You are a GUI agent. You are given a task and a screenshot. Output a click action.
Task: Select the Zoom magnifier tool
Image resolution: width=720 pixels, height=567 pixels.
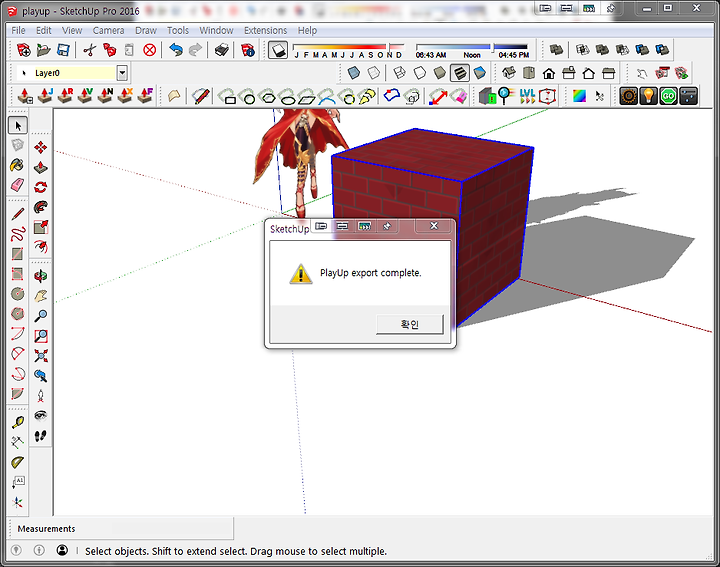[x=41, y=315]
